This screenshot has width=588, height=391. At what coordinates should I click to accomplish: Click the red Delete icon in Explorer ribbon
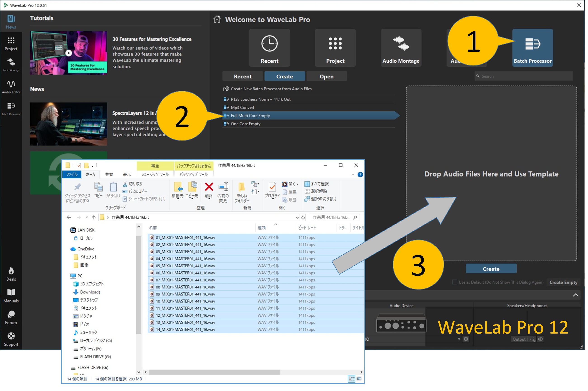pos(209,187)
